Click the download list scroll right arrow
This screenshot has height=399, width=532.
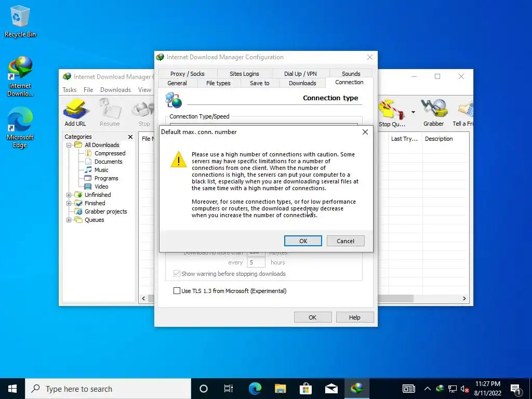(x=464, y=299)
